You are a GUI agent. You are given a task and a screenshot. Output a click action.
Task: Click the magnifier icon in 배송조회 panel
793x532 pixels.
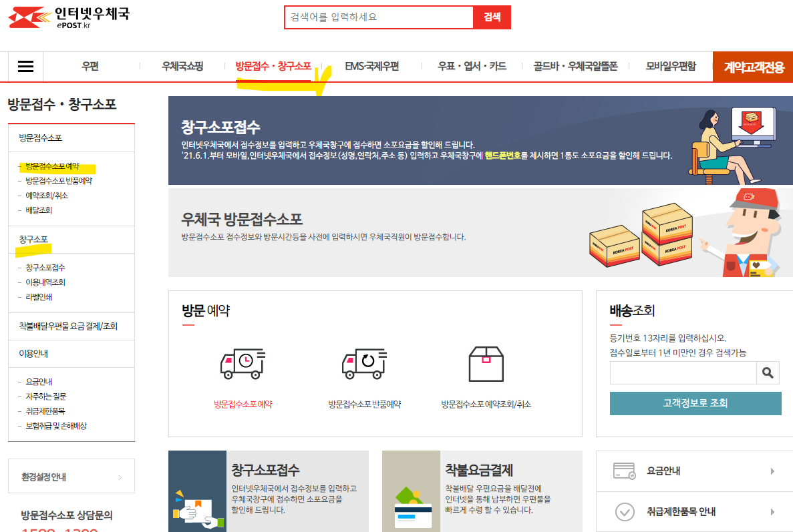(767, 373)
